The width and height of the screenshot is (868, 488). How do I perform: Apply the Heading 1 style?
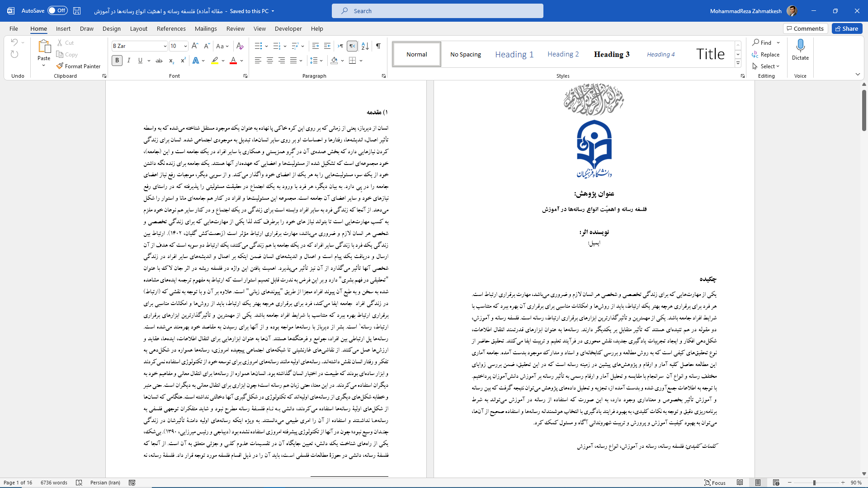click(514, 54)
